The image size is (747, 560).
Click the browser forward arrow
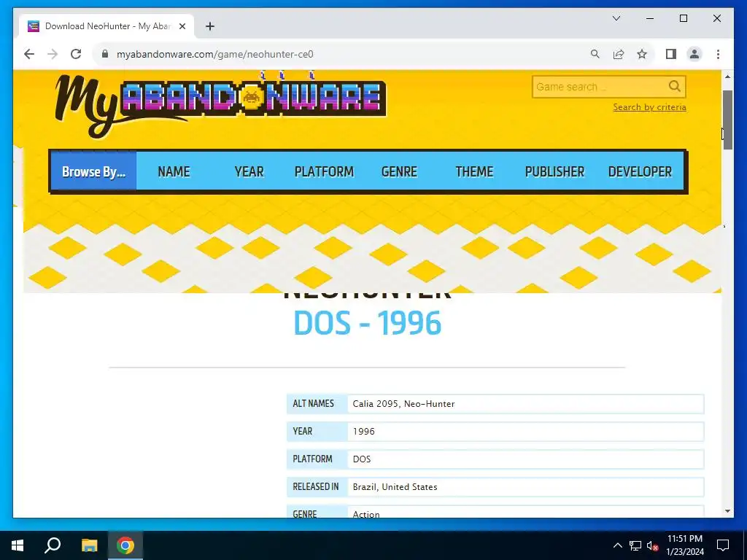pyautogui.click(x=53, y=54)
